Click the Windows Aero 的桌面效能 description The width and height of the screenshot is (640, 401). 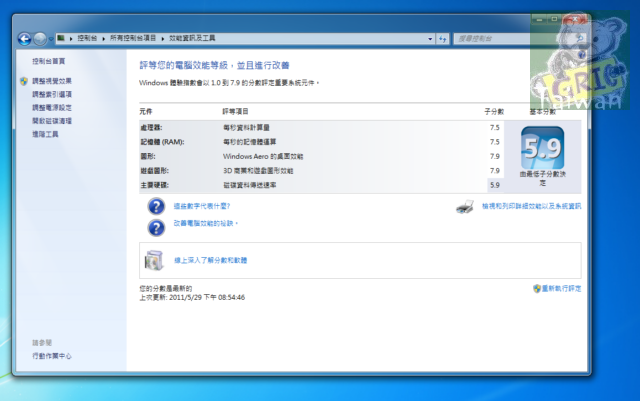point(263,156)
